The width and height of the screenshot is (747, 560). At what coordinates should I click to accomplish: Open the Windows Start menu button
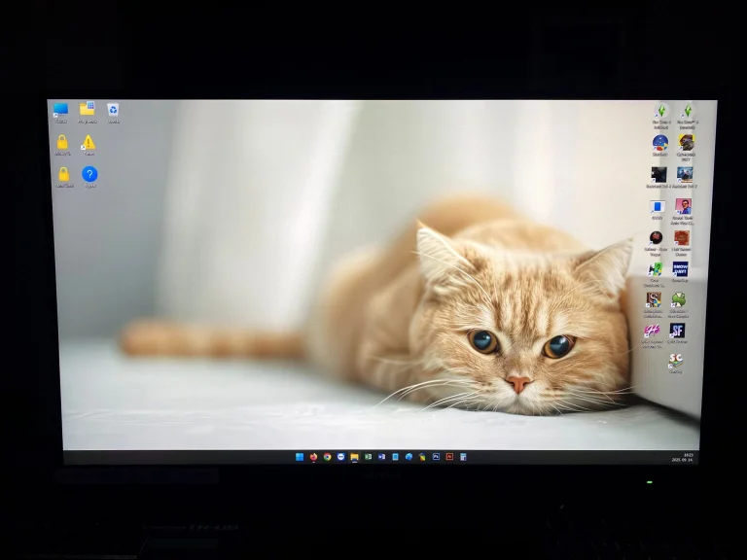300,457
